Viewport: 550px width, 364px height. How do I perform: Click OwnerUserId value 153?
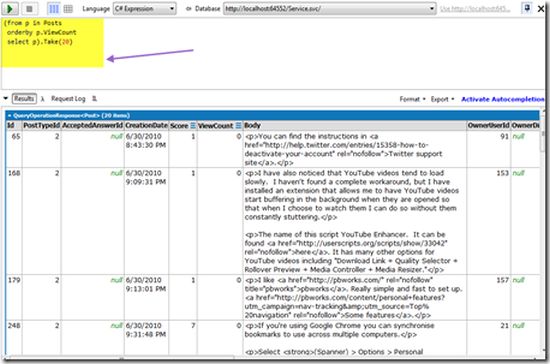tap(503, 173)
